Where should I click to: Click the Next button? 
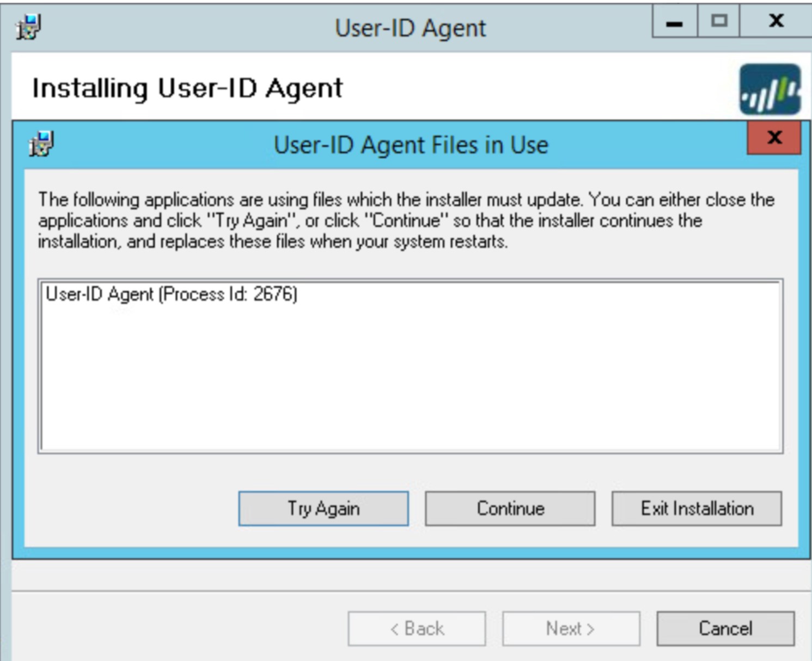pyautogui.click(x=570, y=627)
